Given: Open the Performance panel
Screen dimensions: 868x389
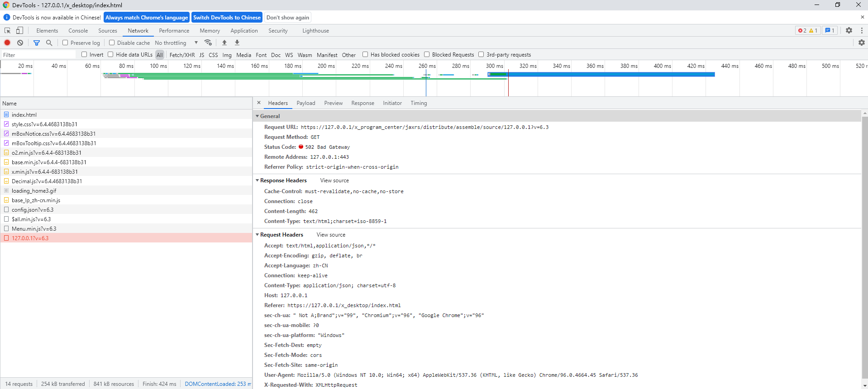Looking at the screenshot, I should click(x=174, y=31).
